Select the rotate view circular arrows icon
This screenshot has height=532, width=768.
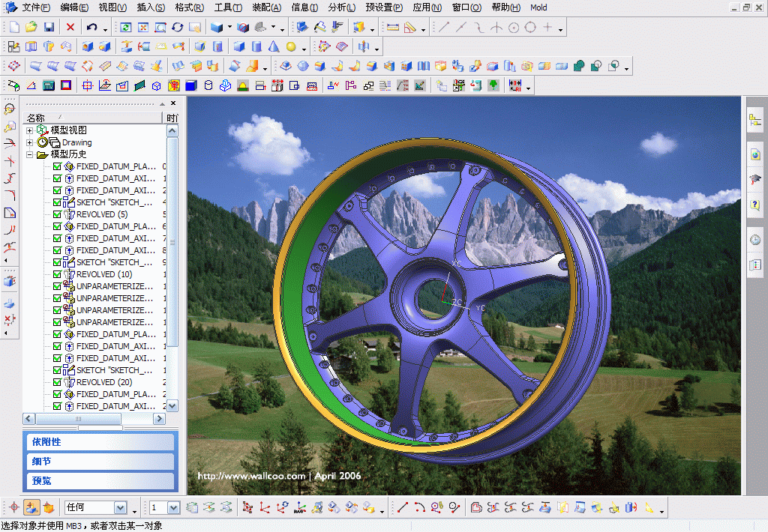click(x=177, y=28)
